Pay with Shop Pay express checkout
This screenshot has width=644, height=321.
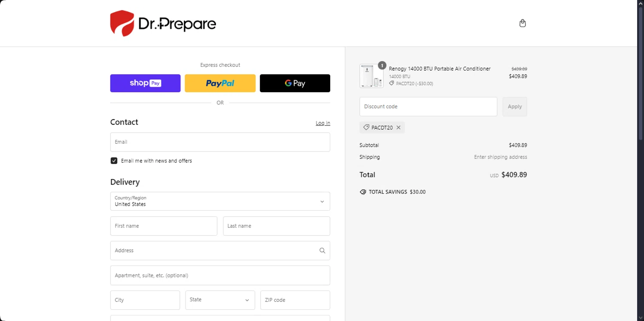point(146,83)
